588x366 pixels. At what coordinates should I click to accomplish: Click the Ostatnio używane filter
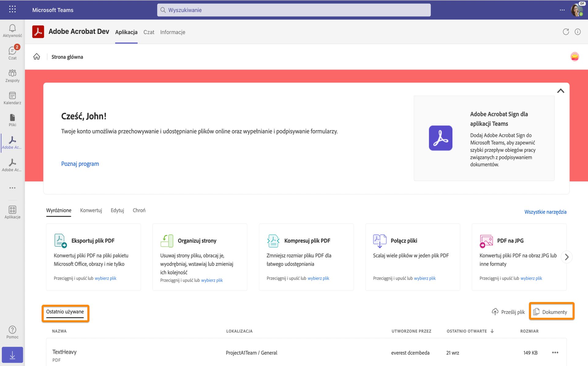click(x=65, y=311)
